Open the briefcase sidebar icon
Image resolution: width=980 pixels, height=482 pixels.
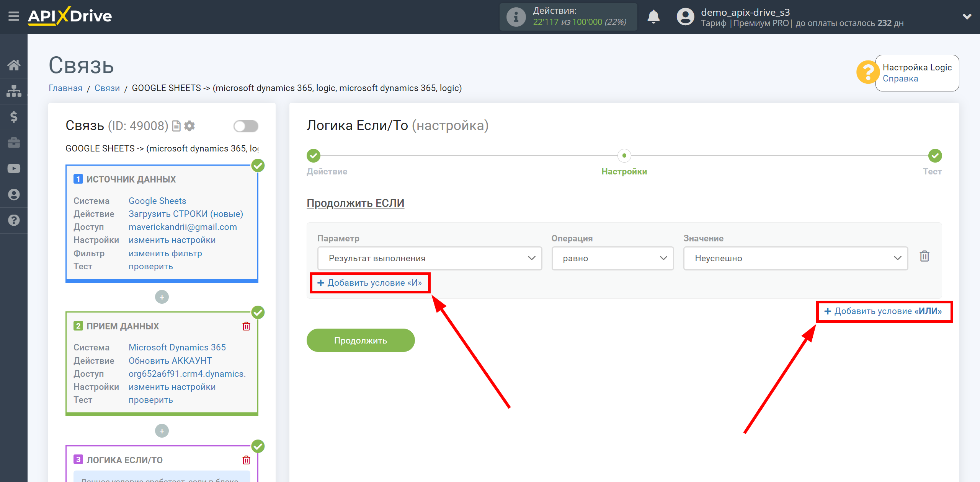(14, 143)
